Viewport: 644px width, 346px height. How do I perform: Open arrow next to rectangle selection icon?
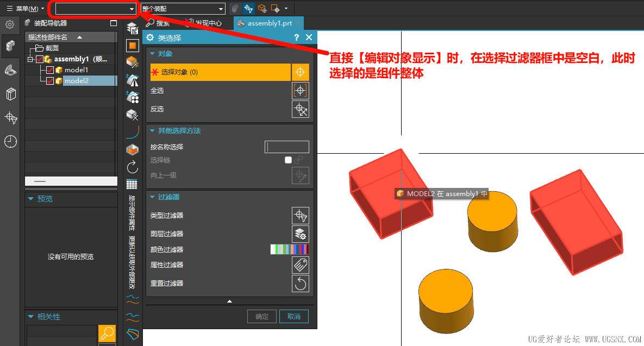pyautogui.click(x=286, y=9)
